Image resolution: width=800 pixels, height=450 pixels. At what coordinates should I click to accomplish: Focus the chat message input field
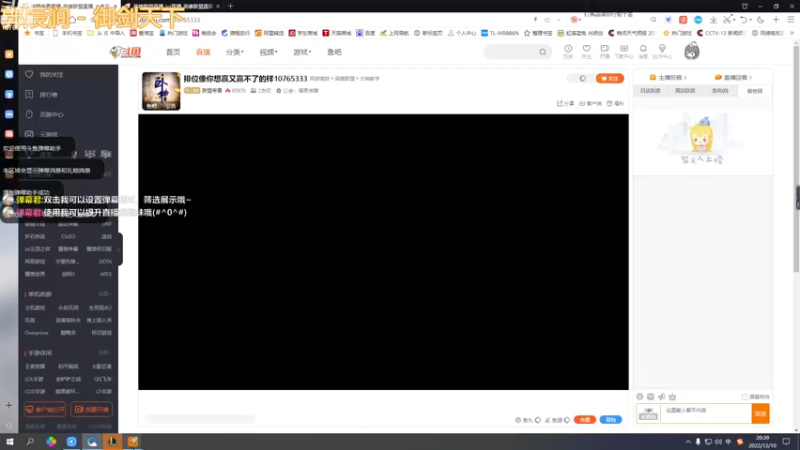click(x=706, y=414)
